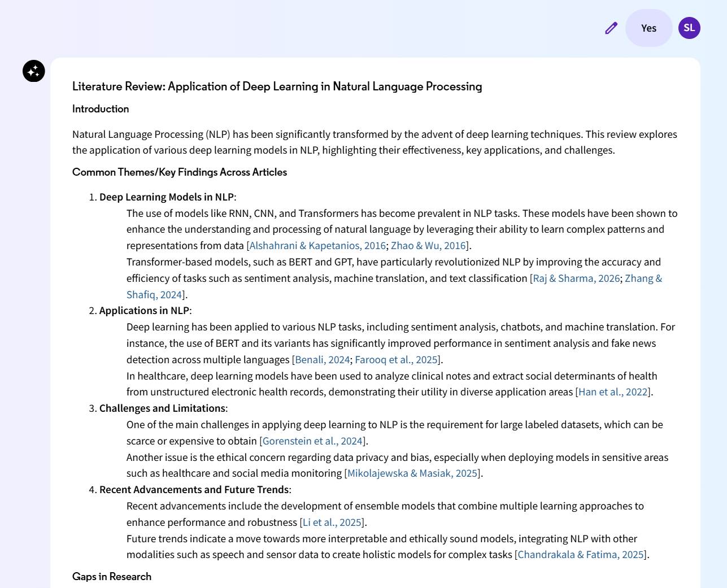Follow the Mikolajewska & Masiak, 2025 link
Viewport: 727px width, 588px height.
(412, 473)
